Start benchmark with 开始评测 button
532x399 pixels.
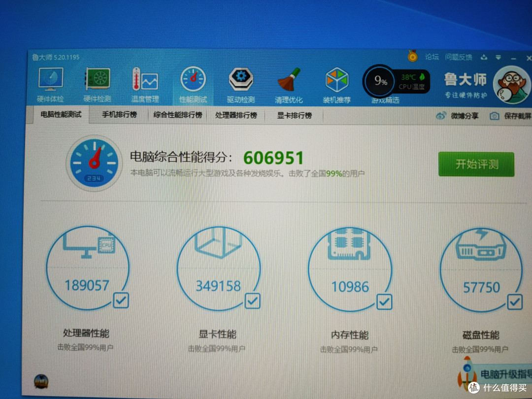pyautogui.click(x=476, y=164)
